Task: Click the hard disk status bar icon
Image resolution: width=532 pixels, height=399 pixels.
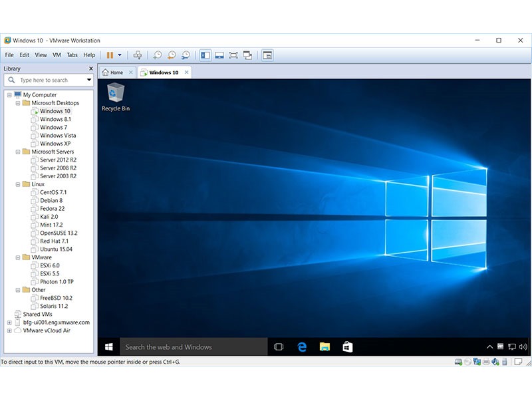Action: coord(459,362)
